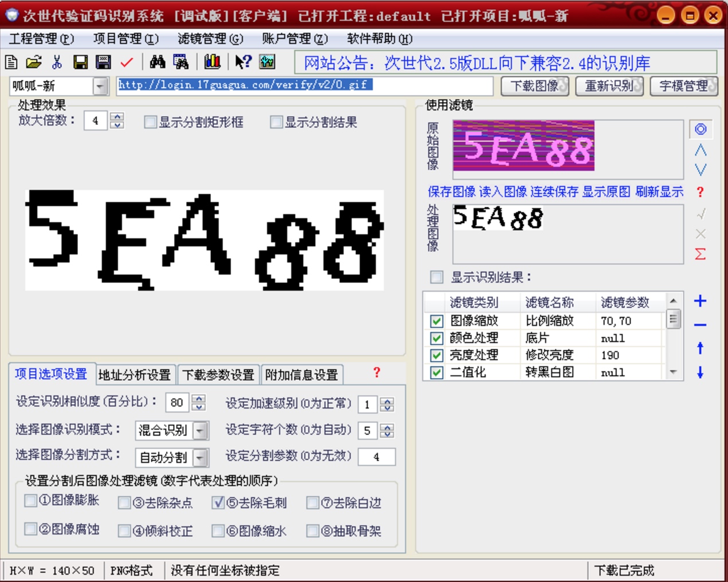Screen dimensions: 728x582
Task: Click the grey check mark beside processed image
Action: (x=700, y=214)
